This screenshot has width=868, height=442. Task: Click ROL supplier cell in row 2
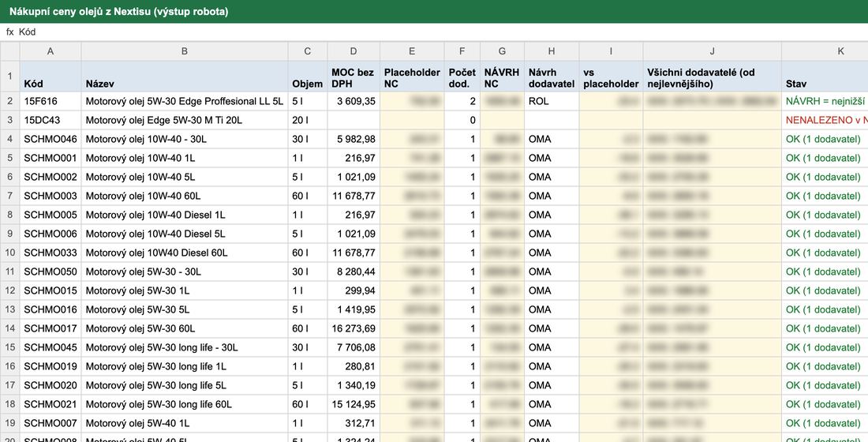point(552,101)
